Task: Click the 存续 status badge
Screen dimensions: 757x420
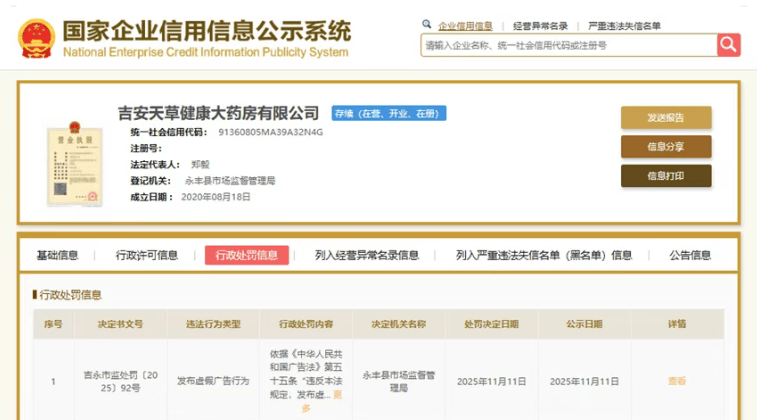Action: [388, 114]
